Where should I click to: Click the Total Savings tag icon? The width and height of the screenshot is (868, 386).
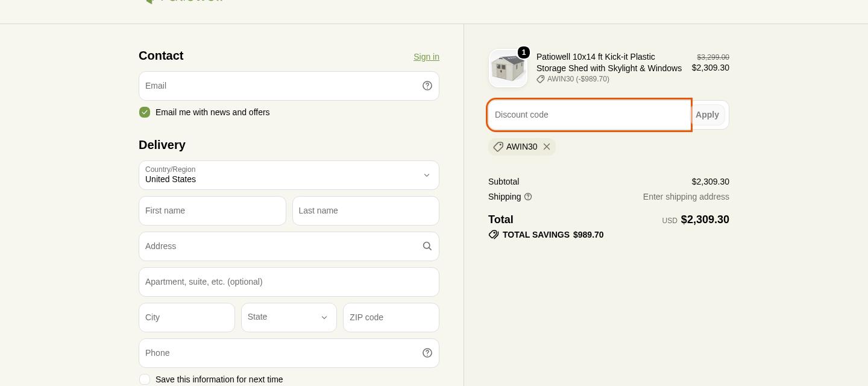coord(494,235)
